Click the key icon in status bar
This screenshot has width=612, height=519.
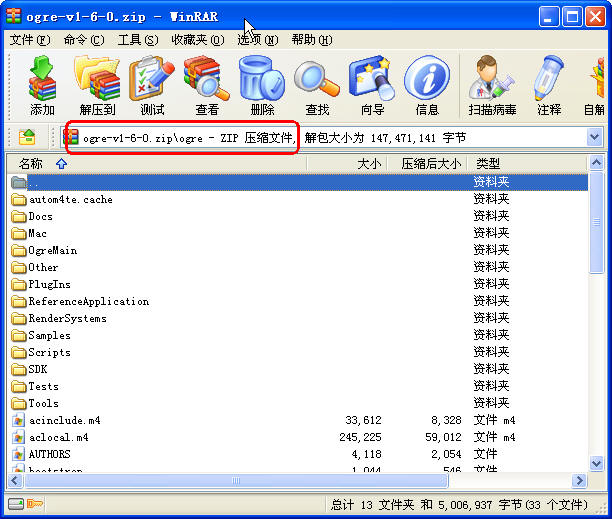click(35, 504)
